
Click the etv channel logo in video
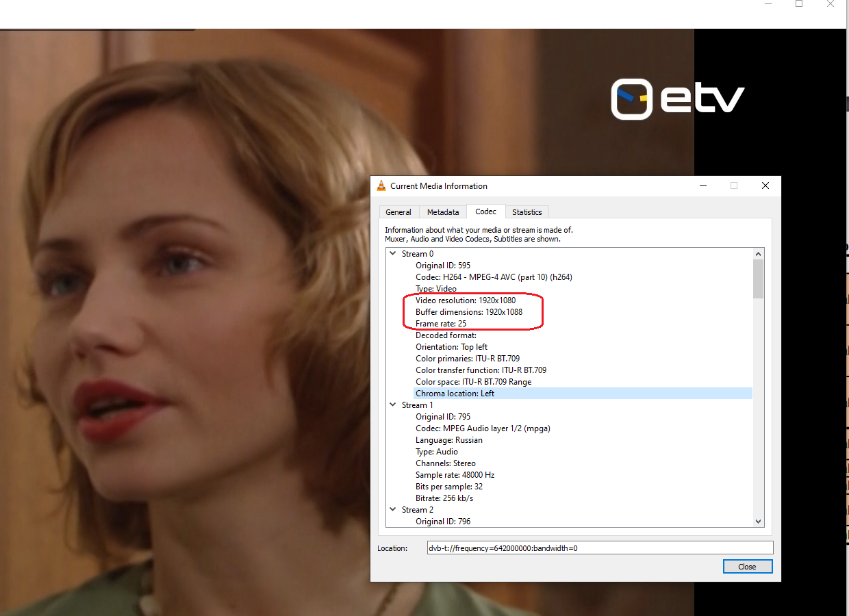(x=677, y=99)
